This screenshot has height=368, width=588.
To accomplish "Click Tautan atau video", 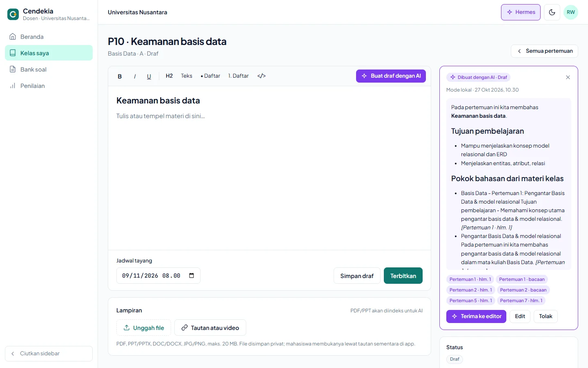I will click(210, 328).
